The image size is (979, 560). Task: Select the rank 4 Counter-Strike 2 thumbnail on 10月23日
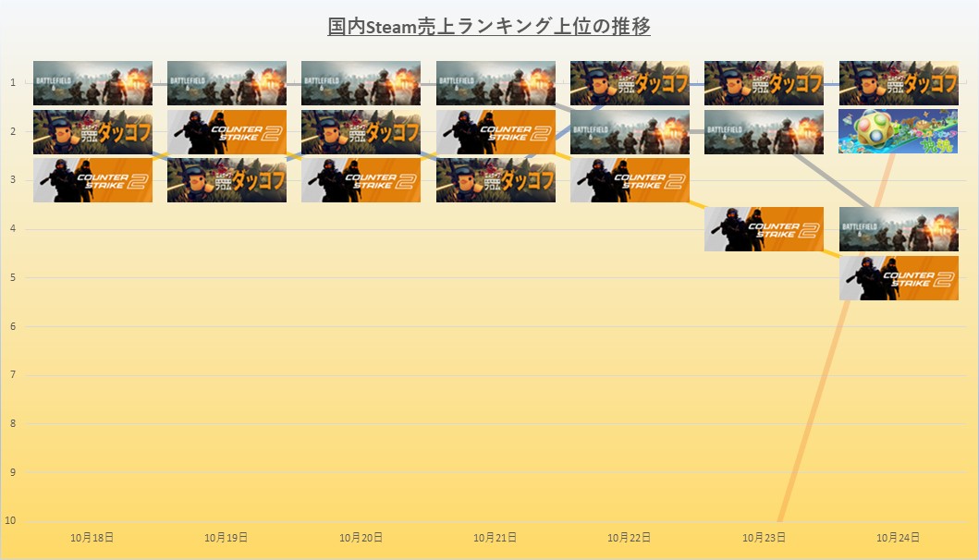764,229
